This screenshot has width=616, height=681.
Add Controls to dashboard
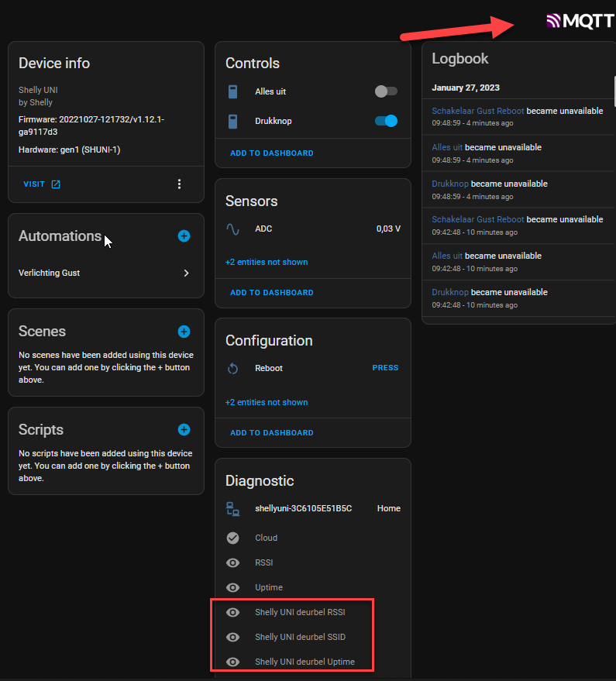tap(271, 153)
